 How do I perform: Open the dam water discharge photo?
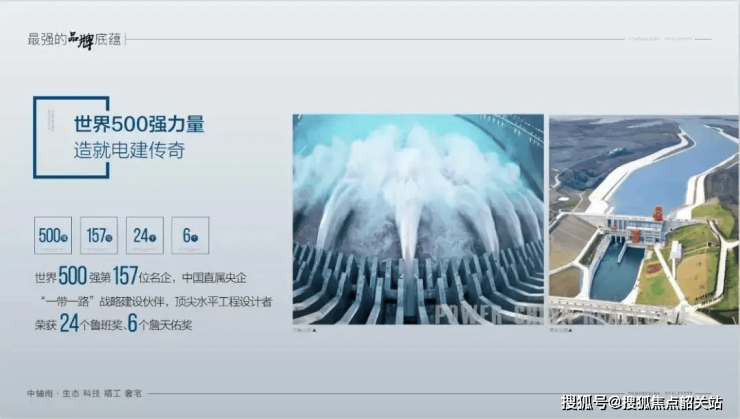(x=417, y=218)
